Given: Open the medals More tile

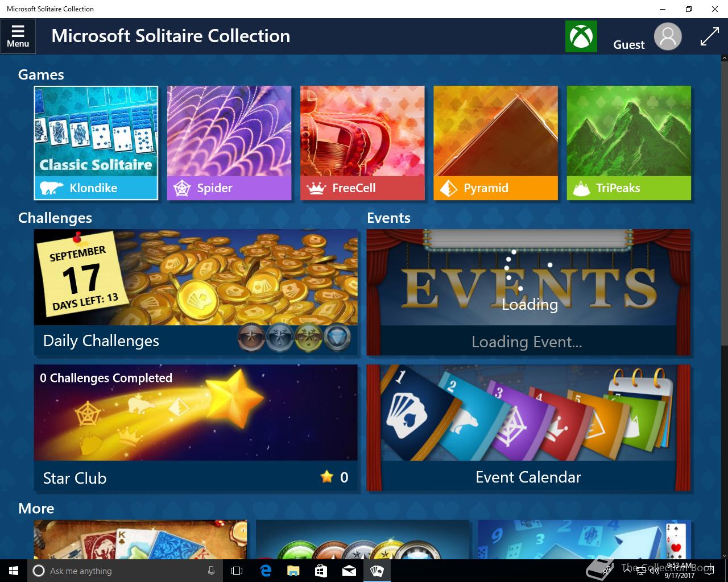Looking at the screenshot, I should click(x=362, y=539).
